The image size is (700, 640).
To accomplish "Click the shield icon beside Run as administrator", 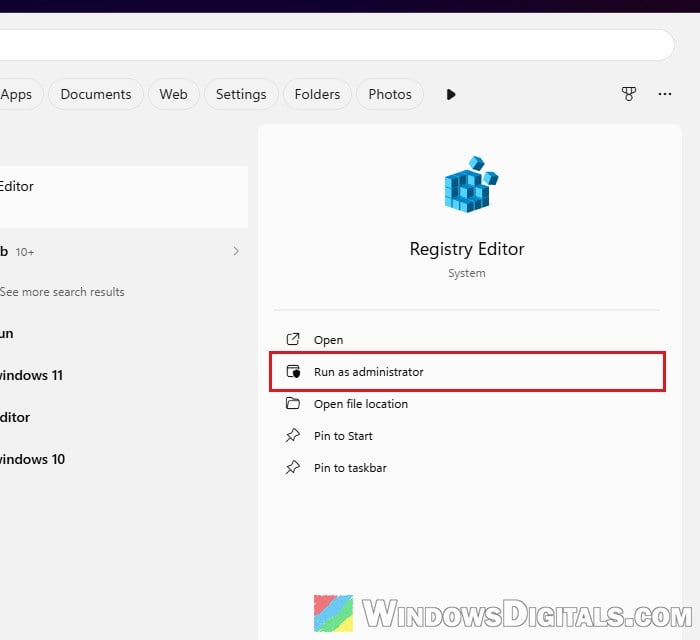I will coord(293,371).
